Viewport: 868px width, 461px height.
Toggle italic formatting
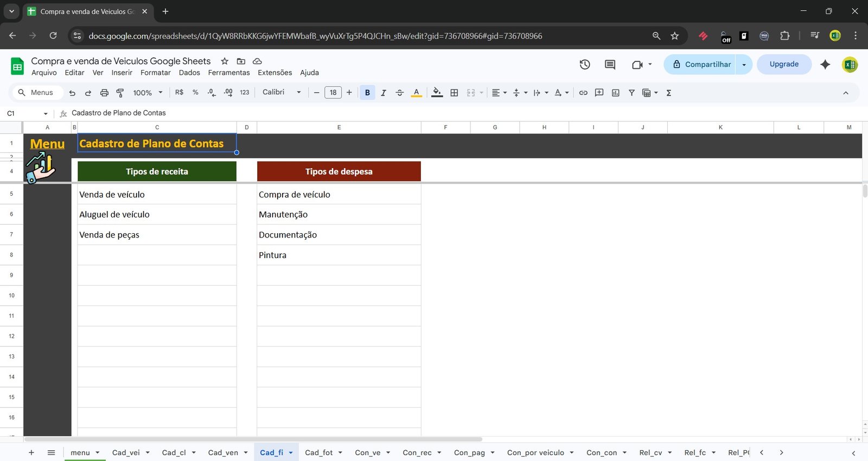(384, 93)
